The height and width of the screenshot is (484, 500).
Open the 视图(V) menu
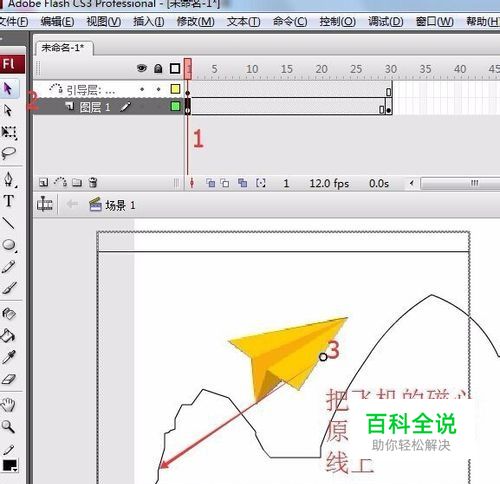click(104, 22)
